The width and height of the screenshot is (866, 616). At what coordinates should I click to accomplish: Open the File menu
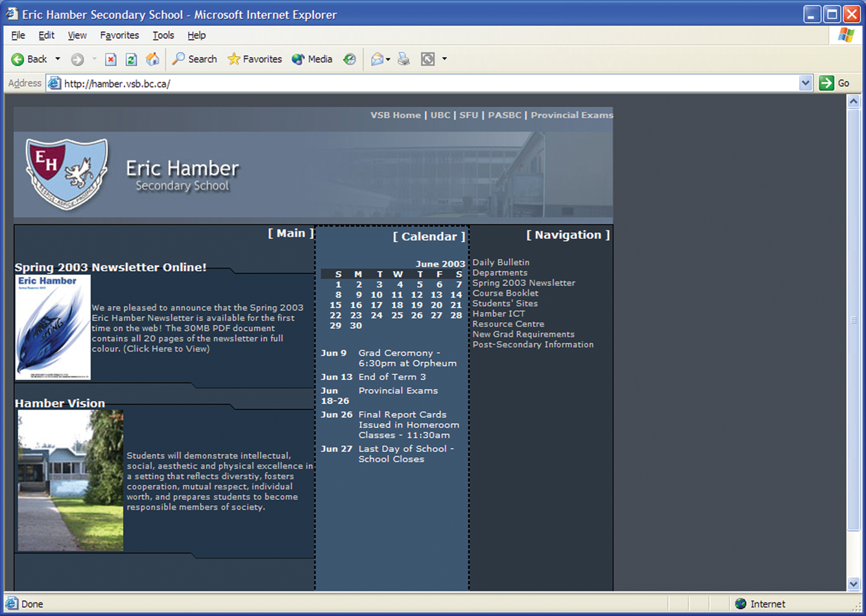pos(18,35)
